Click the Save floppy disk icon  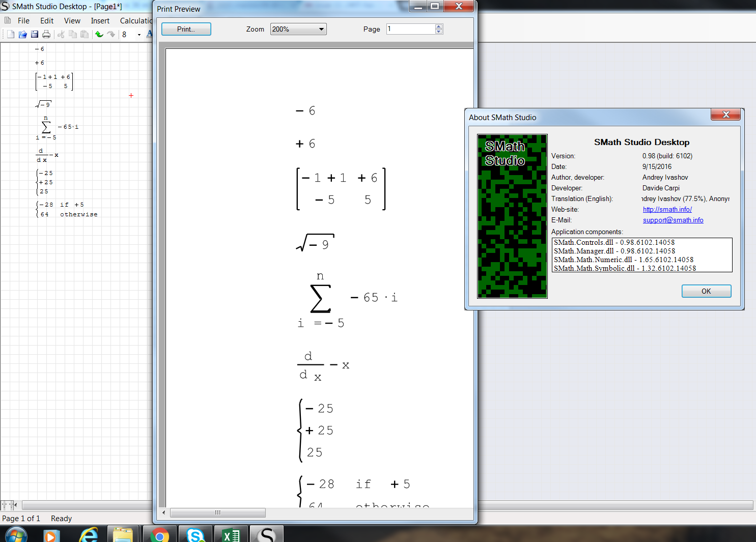tap(35, 34)
